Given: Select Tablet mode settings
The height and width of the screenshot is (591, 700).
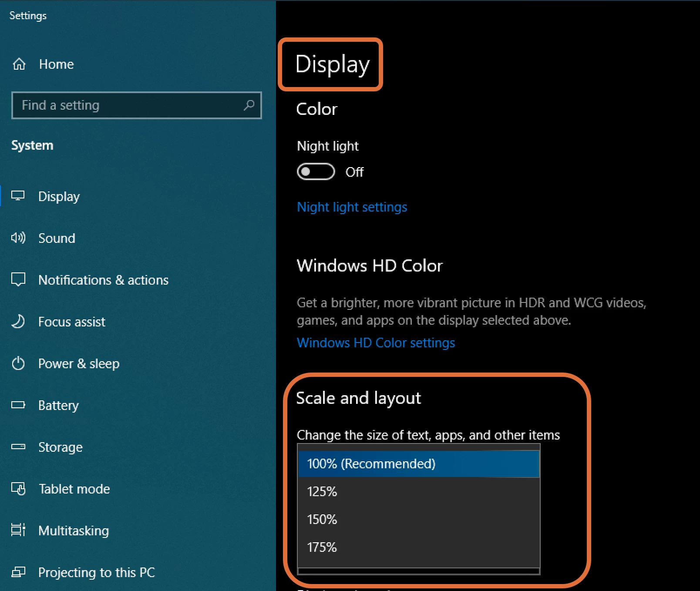Looking at the screenshot, I should (x=74, y=489).
